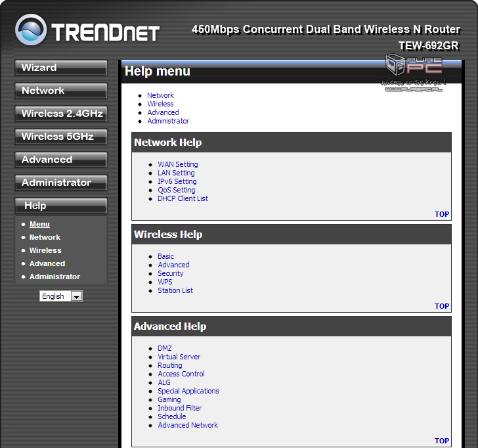
Task: Open the Wireless 2.4GHz menu
Action: click(61, 114)
